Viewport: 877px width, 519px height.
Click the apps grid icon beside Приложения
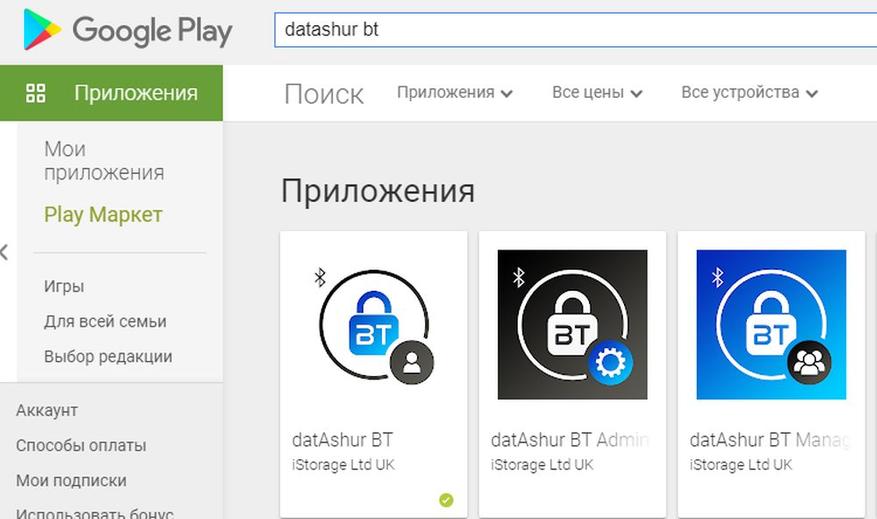tap(36, 93)
